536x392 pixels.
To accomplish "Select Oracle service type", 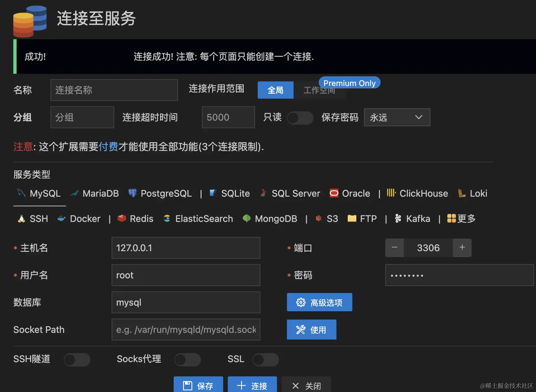I will 350,193.
